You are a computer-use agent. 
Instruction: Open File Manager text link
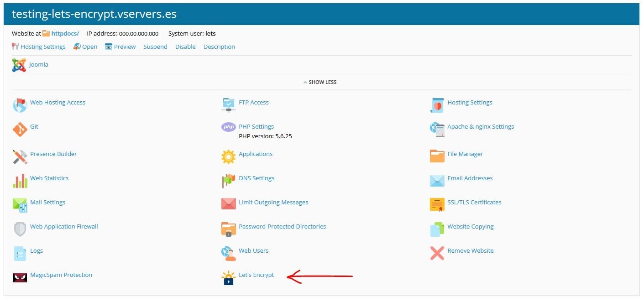(x=465, y=154)
